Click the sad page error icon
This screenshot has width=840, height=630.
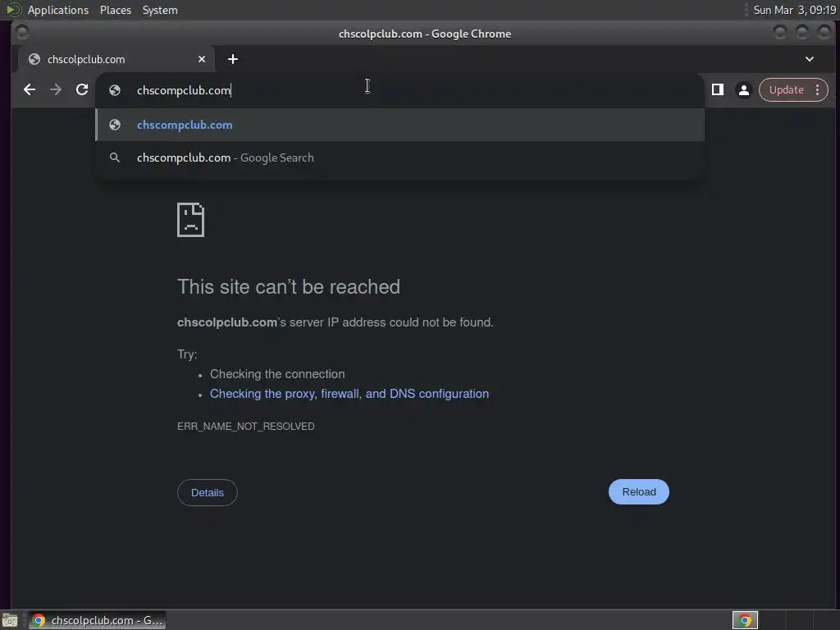click(190, 220)
